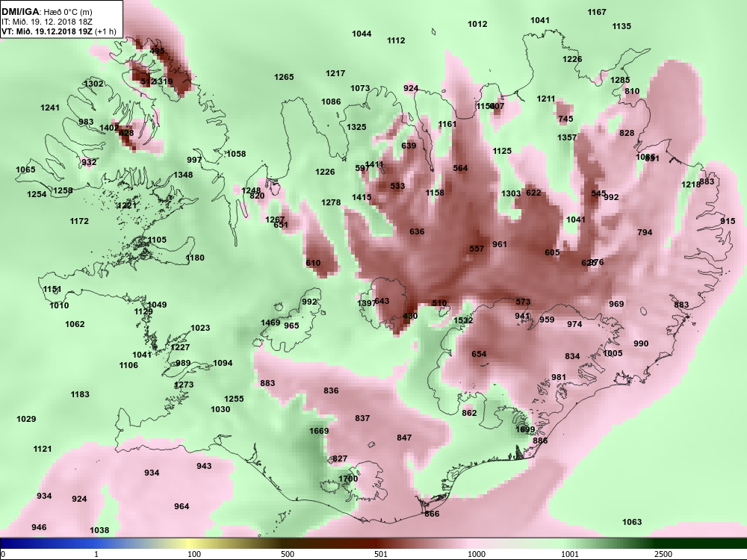
Task: Click the 501 label under the color scale
Action: (x=381, y=554)
